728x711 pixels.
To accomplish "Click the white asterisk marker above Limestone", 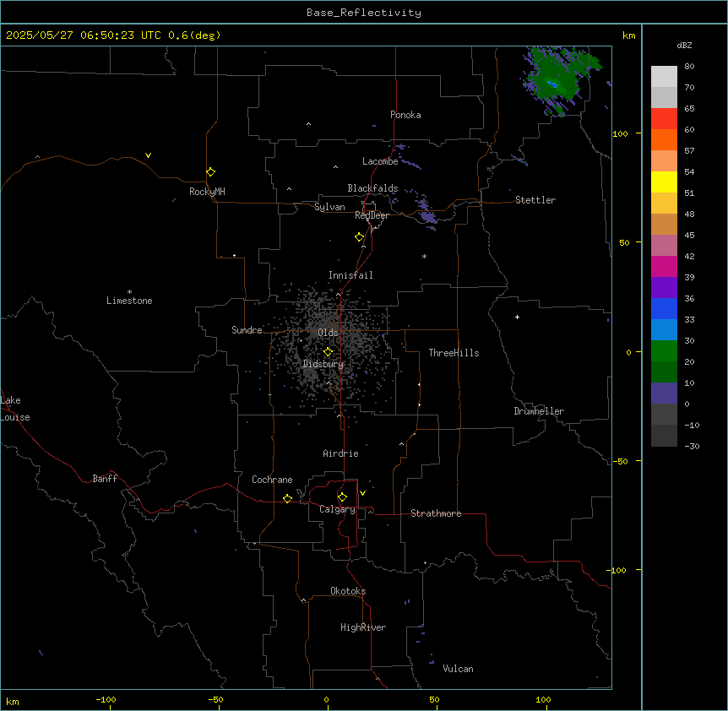I will (x=129, y=291).
